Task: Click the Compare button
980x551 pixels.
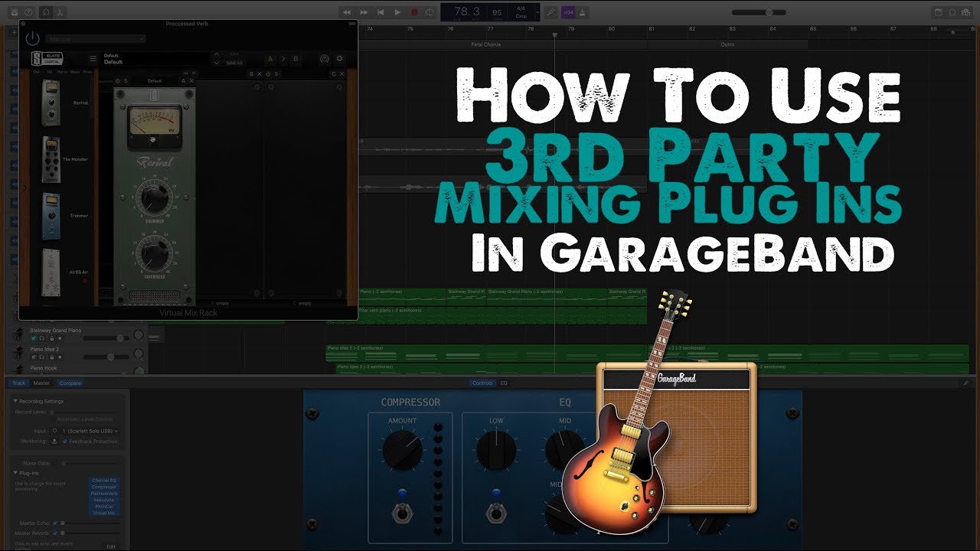Action: coord(70,383)
